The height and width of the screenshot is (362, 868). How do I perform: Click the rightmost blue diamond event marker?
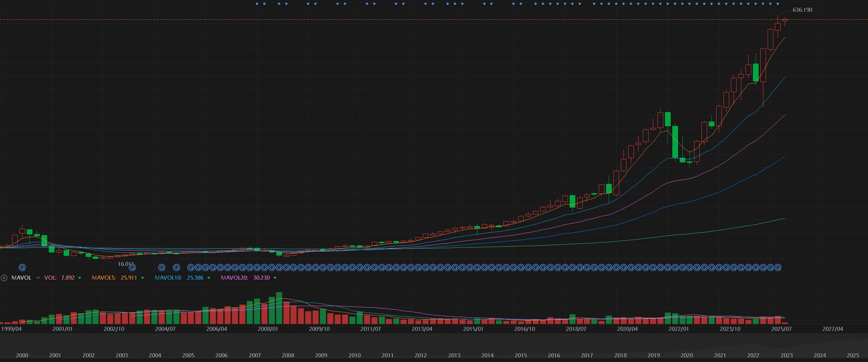click(x=778, y=4)
